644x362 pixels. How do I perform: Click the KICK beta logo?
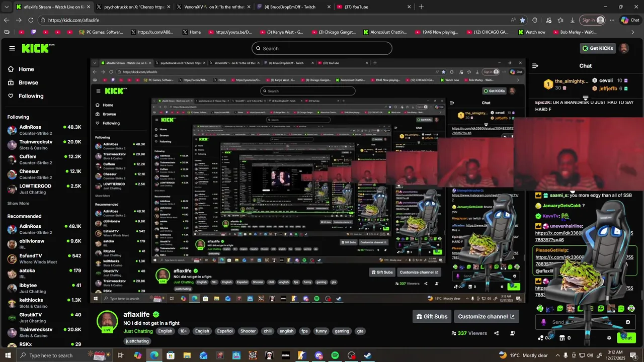click(x=38, y=48)
